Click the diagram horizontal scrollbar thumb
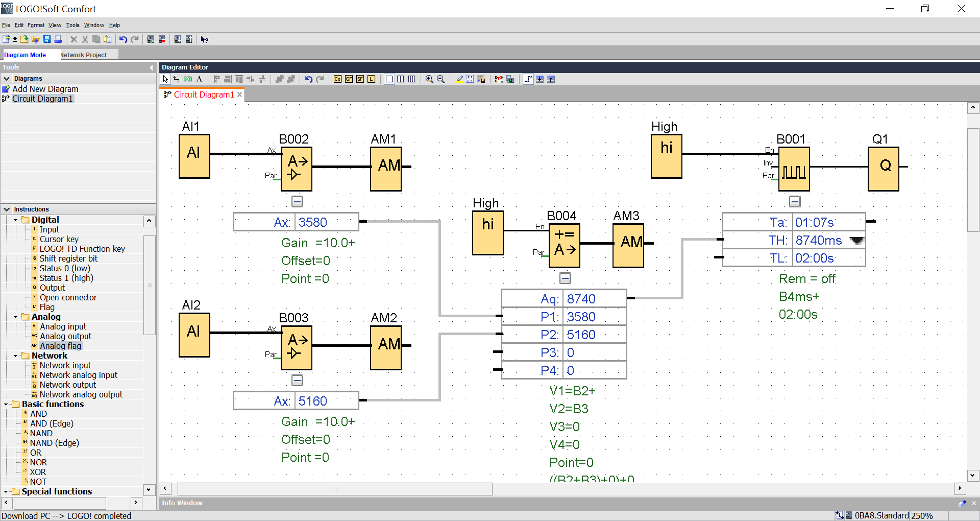980x521 pixels. tap(334, 489)
